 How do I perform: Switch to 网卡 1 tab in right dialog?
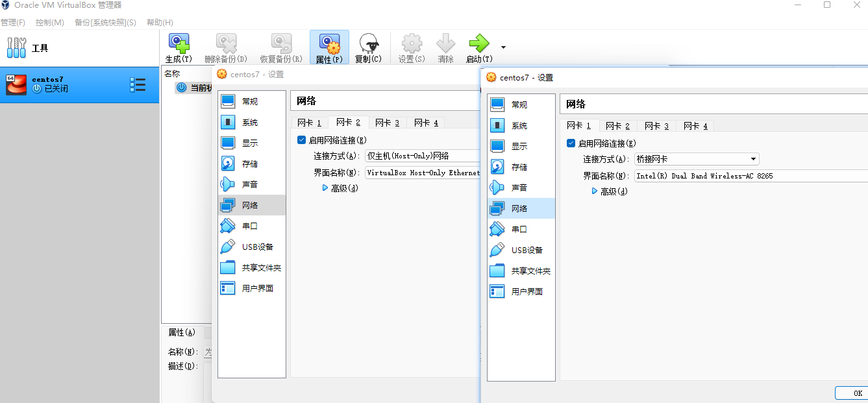[579, 125]
